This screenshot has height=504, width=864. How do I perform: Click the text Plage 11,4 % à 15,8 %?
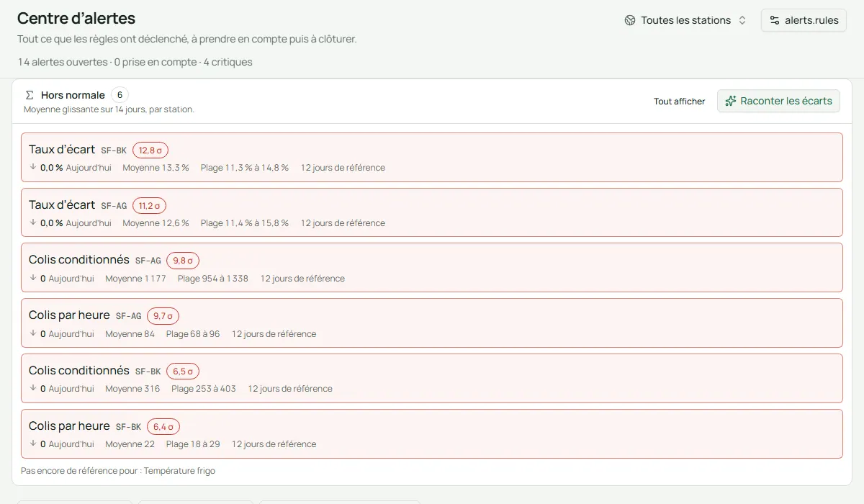click(x=245, y=223)
